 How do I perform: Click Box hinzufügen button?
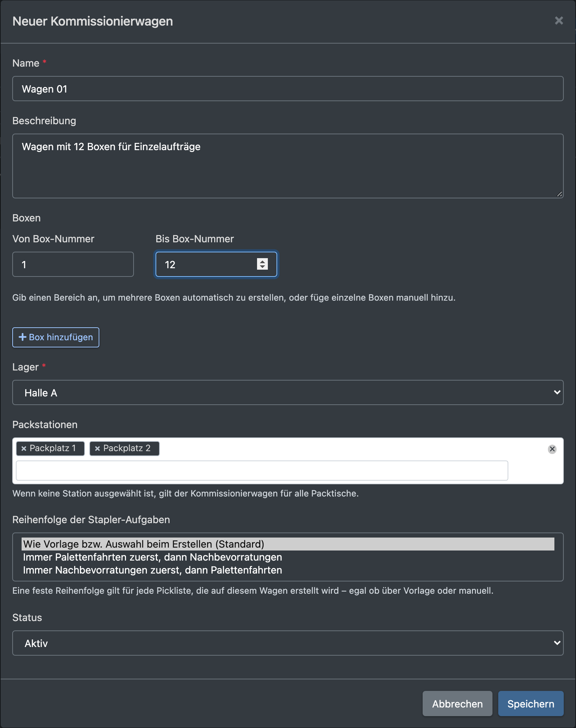56,337
